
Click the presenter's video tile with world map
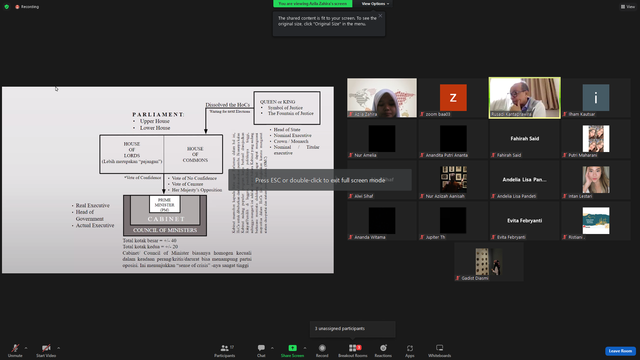pyautogui.click(x=382, y=98)
